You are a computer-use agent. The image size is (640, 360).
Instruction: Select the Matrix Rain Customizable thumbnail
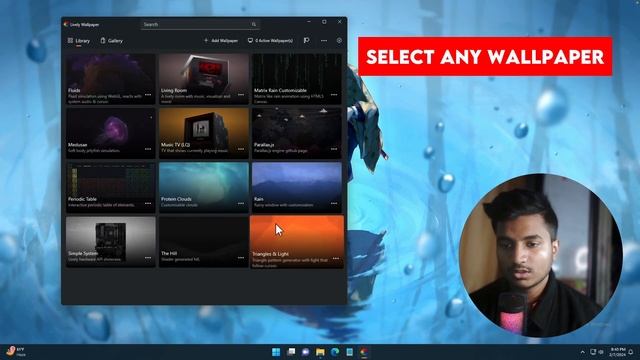pos(297,79)
